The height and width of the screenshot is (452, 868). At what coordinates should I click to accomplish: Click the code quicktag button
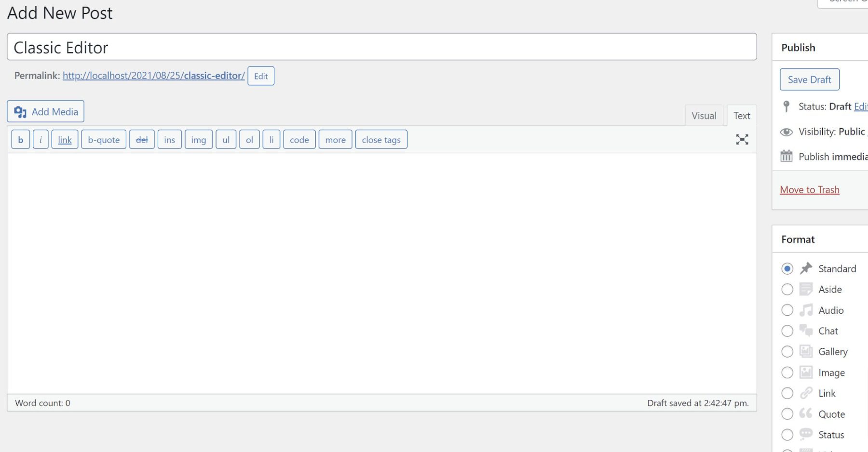pos(299,139)
